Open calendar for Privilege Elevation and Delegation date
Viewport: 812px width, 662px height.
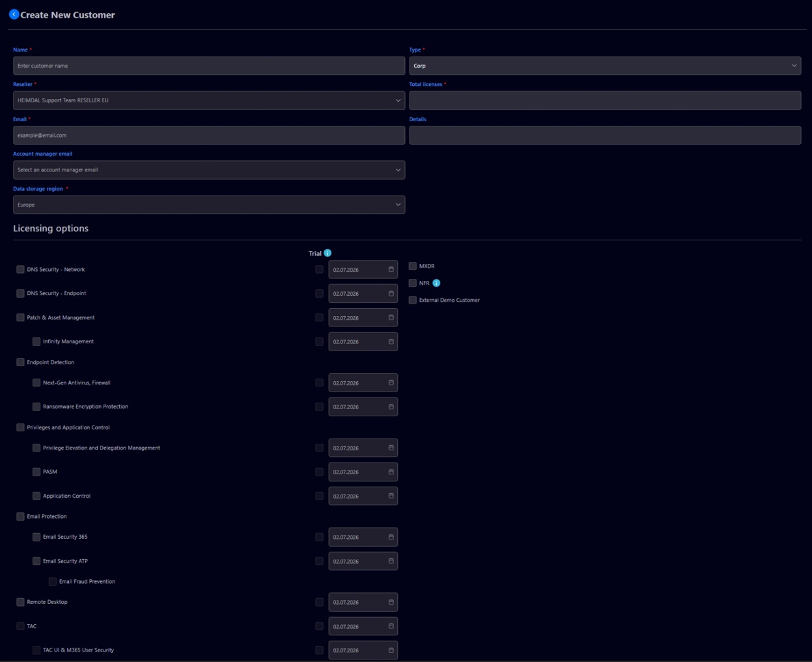pos(391,448)
